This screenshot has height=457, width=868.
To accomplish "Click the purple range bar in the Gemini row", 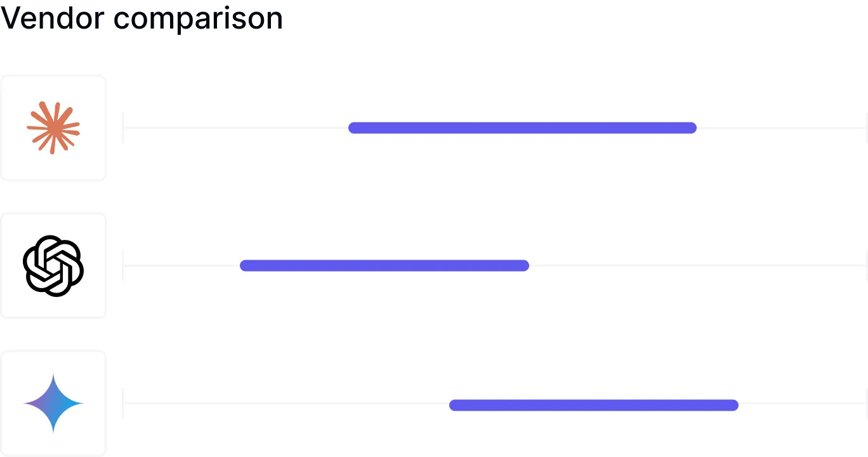I will (x=593, y=405).
